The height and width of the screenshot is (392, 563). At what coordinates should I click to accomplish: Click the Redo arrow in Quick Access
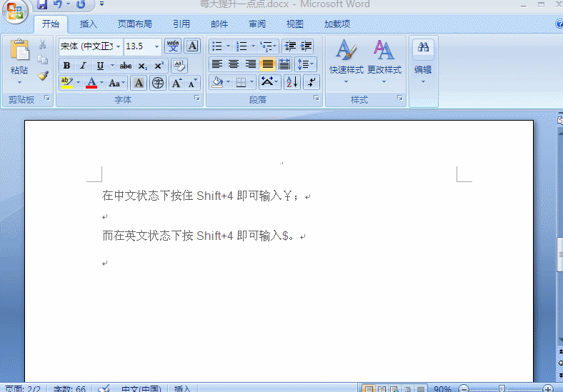81,4
